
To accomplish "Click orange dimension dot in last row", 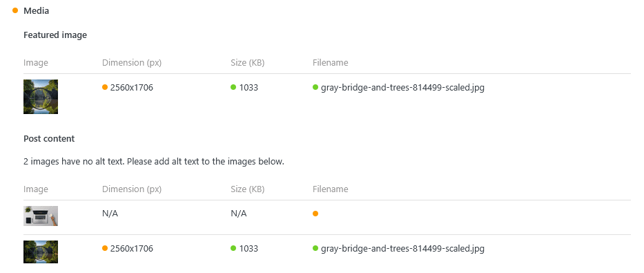I will pos(105,248).
